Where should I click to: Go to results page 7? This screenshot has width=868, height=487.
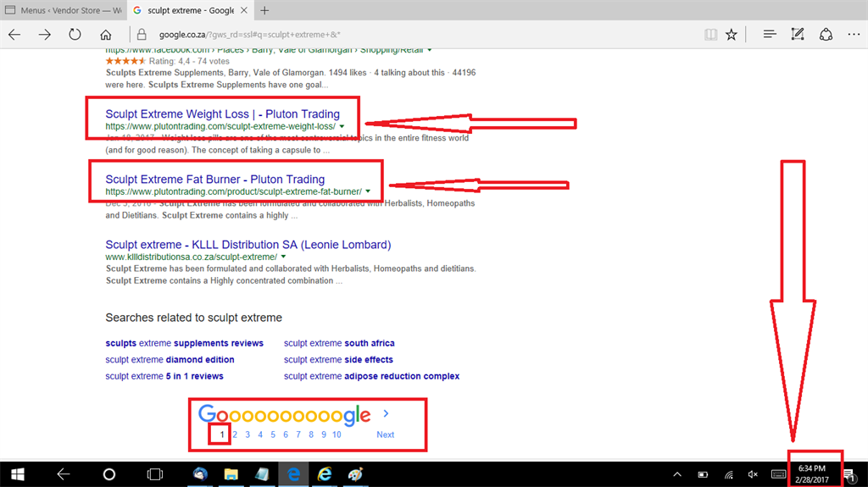298,435
